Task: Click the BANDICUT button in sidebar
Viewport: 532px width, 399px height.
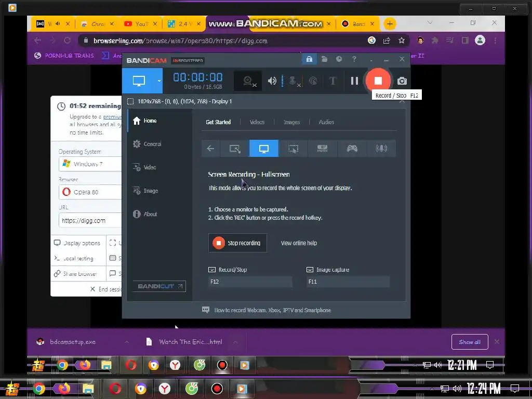Action: tap(159, 286)
